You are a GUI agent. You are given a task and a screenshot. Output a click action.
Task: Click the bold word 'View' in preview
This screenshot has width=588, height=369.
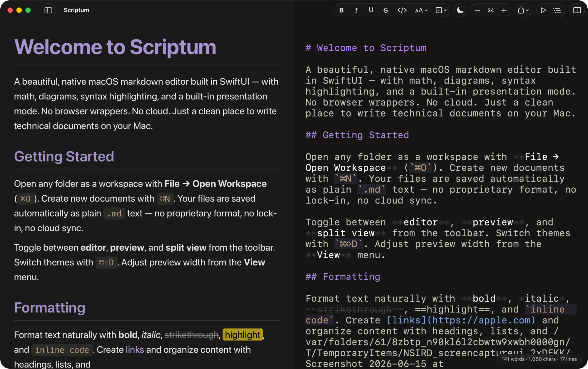(x=255, y=262)
